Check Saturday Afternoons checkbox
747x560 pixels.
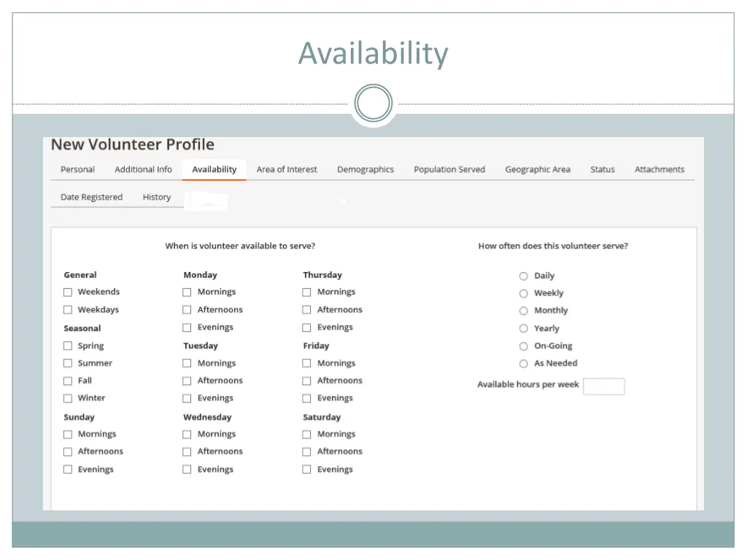click(307, 452)
